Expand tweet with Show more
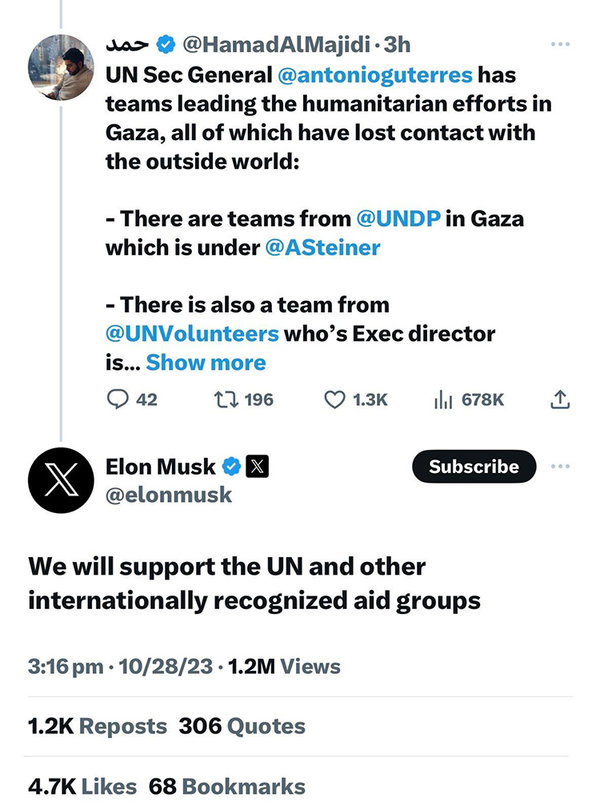600x810 pixels. point(206,362)
